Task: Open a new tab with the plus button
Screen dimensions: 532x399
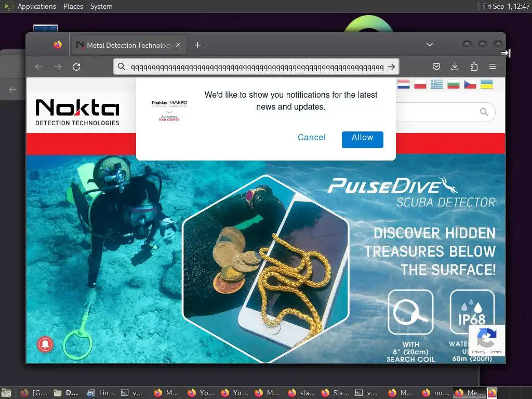Action: (x=198, y=45)
